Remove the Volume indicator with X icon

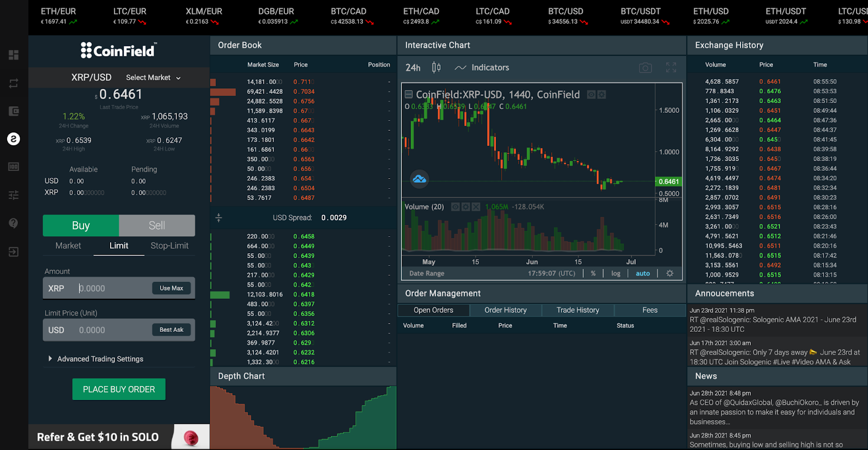[x=476, y=207]
